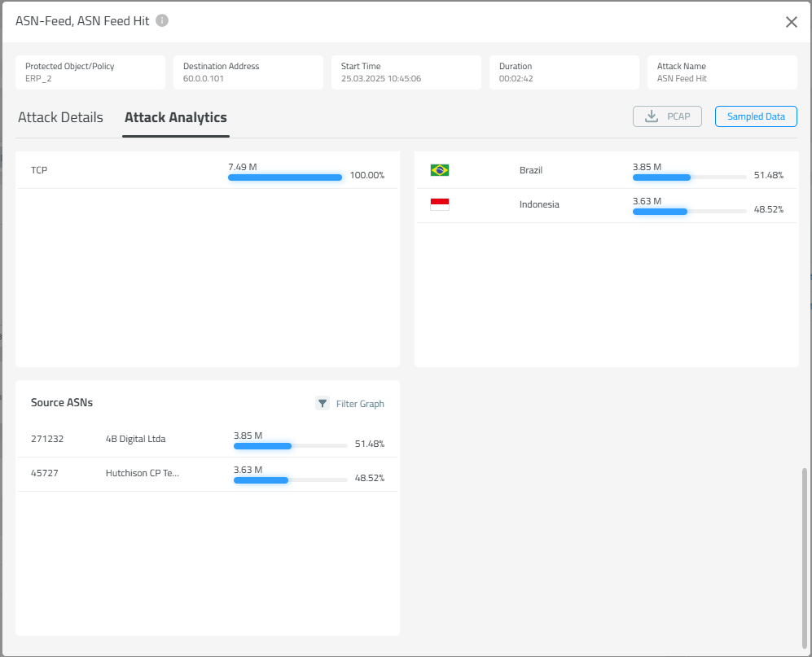The width and height of the screenshot is (812, 657).
Task: Select the Attack Analytics tab
Action: [x=175, y=117]
